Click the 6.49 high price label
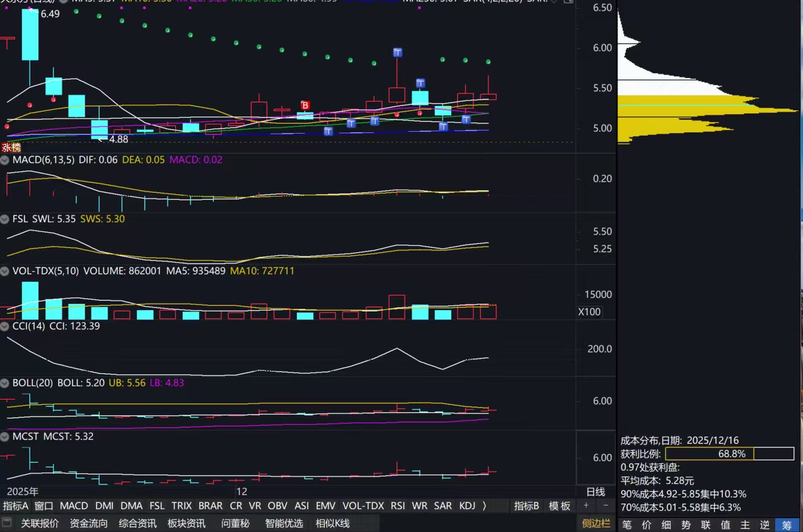The image size is (803, 532). pyautogui.click(x=50, y=13)
